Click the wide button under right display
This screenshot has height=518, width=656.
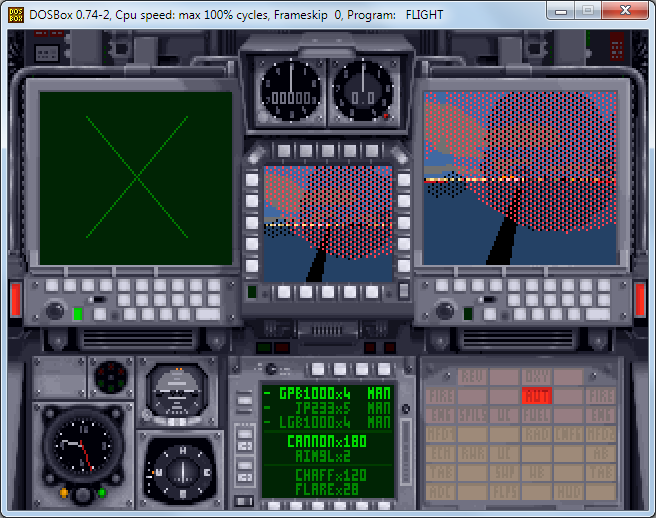point(598,314)
